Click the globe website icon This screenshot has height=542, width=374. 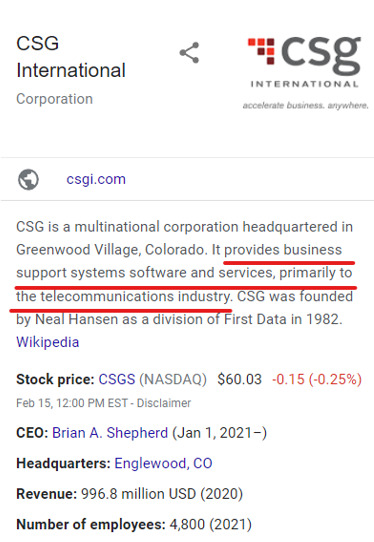click(28, 179)
